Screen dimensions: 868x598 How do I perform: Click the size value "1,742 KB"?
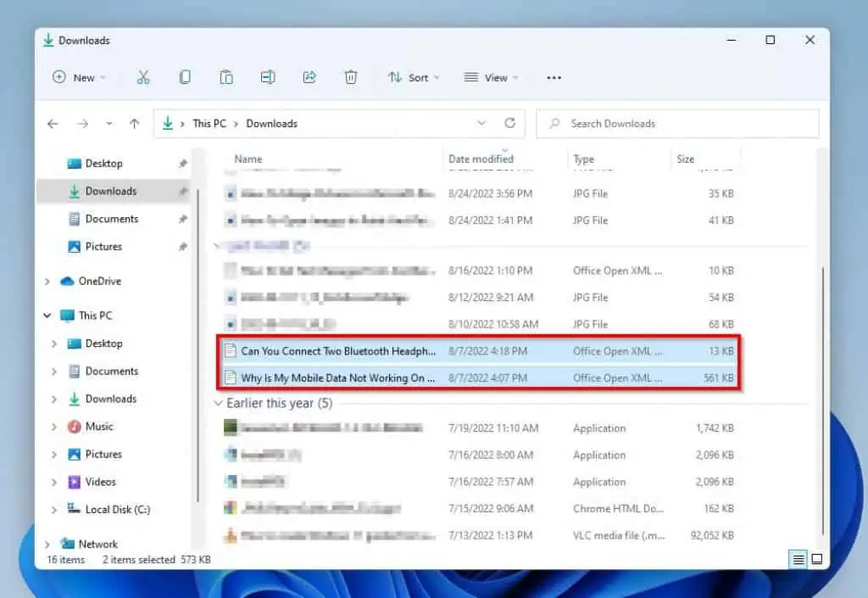[x=715, y=428]
